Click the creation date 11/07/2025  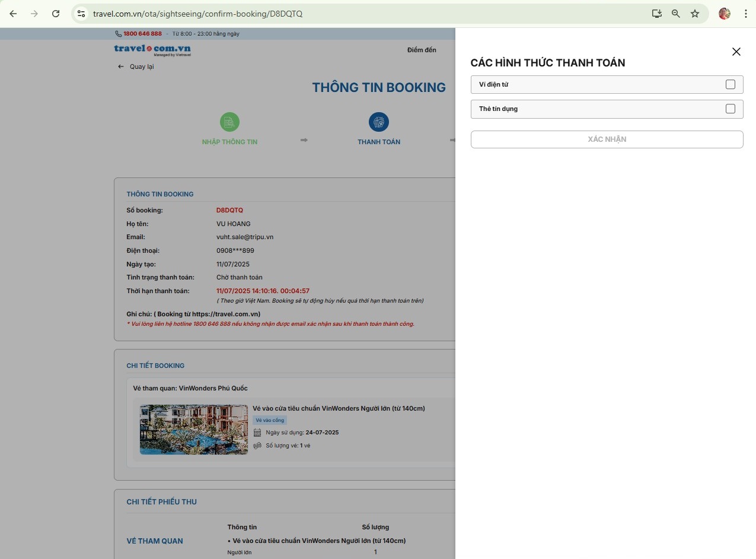(x=233, y=264)
